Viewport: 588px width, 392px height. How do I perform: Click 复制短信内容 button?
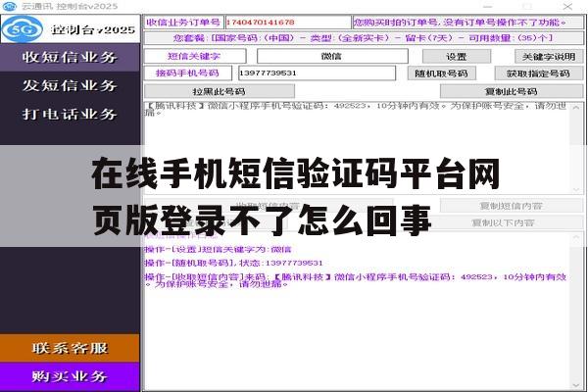(x=512, y=206)
